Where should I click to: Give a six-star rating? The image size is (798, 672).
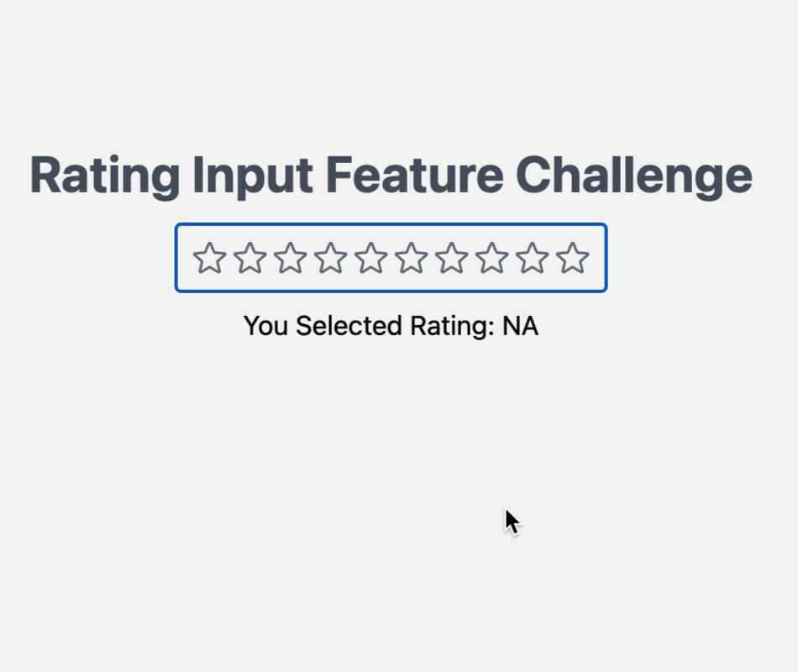click(412, 259)
